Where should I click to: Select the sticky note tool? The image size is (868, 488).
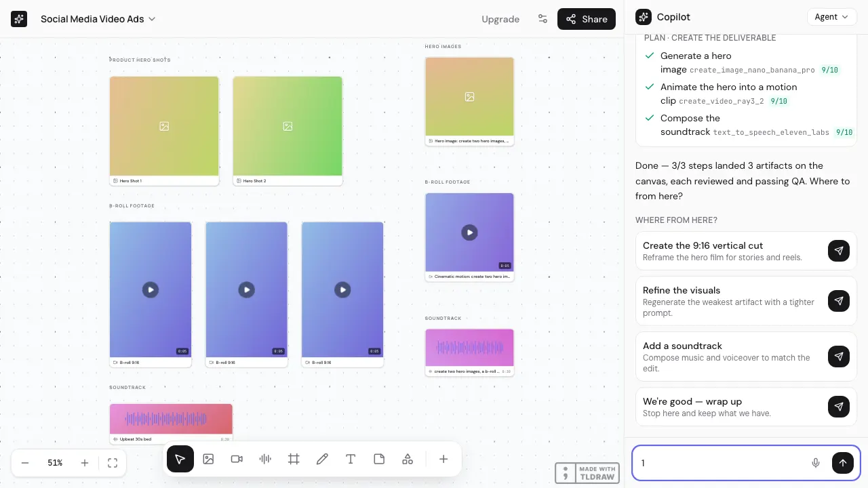[x=379, y=459]
